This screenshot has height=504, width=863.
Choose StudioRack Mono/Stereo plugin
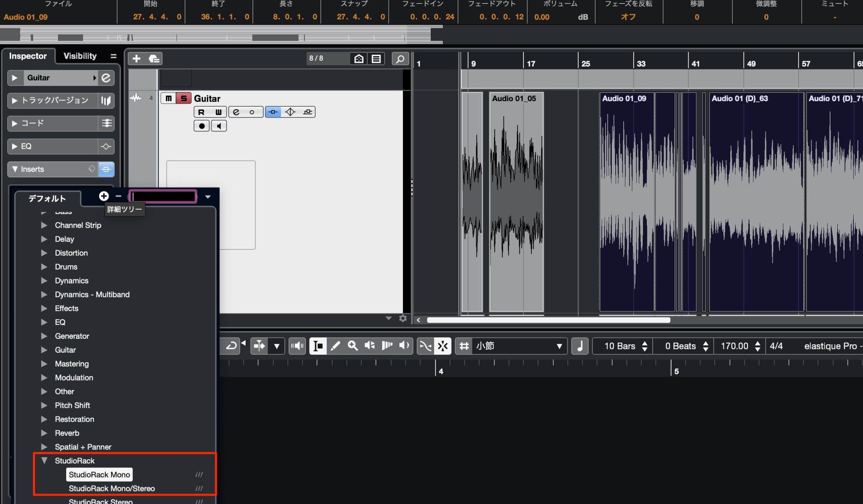pos(112,488)
